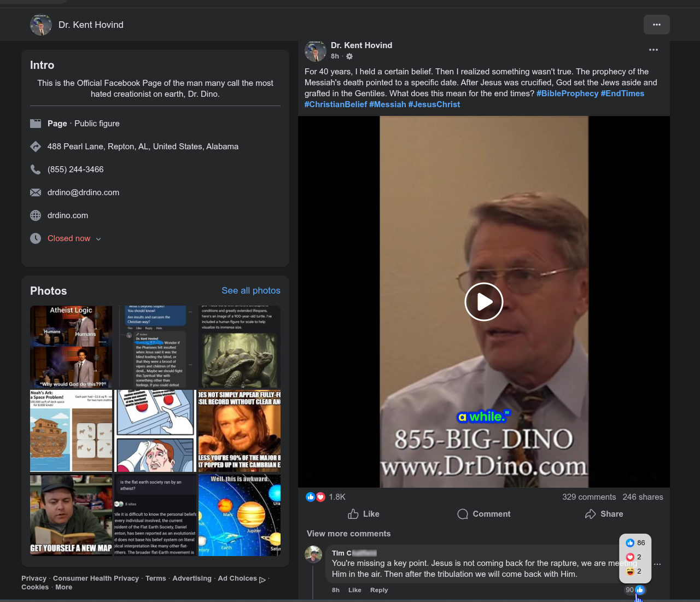
Task: Click the Like thumbs-up icon on the post
Action: (353, 514)
